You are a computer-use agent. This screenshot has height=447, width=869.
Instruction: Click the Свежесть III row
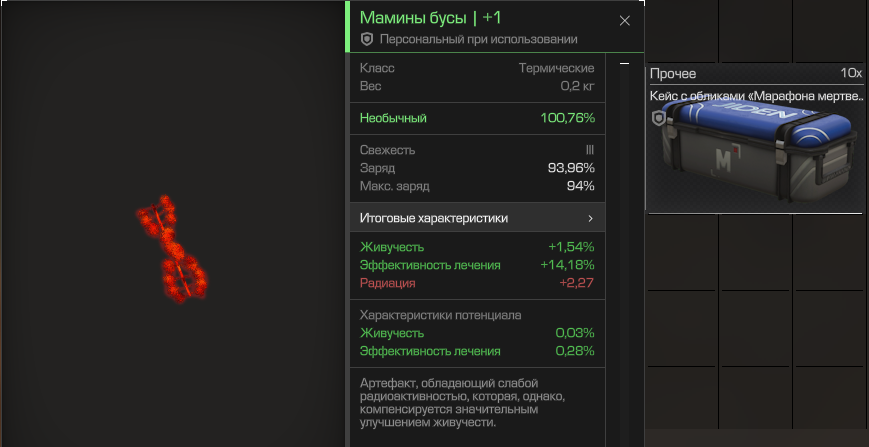click(x=477, y=150)
